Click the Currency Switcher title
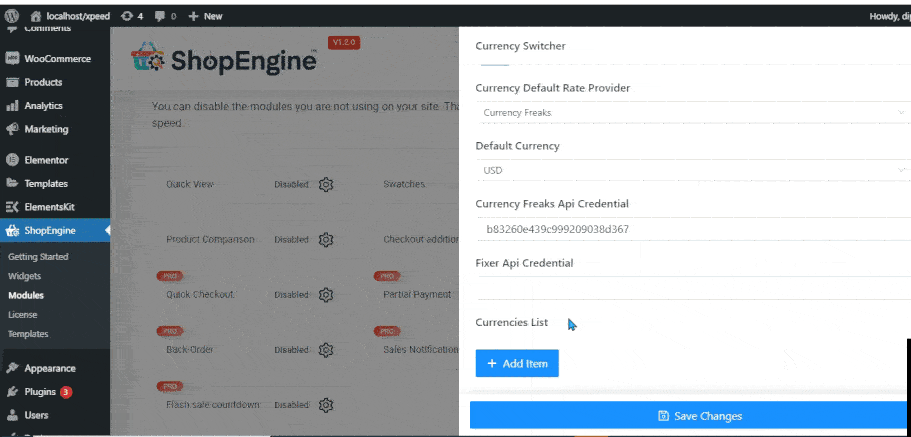911x437 pixels. 521,46
